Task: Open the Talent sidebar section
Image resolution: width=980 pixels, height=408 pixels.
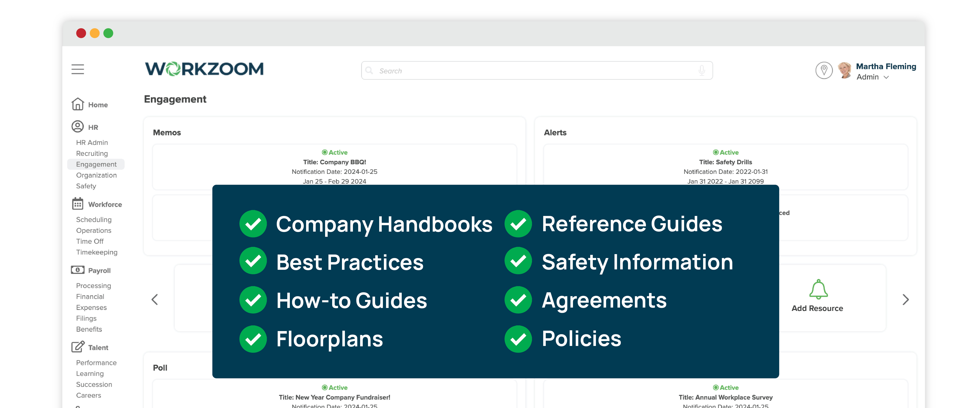Action: coord(98,348)
